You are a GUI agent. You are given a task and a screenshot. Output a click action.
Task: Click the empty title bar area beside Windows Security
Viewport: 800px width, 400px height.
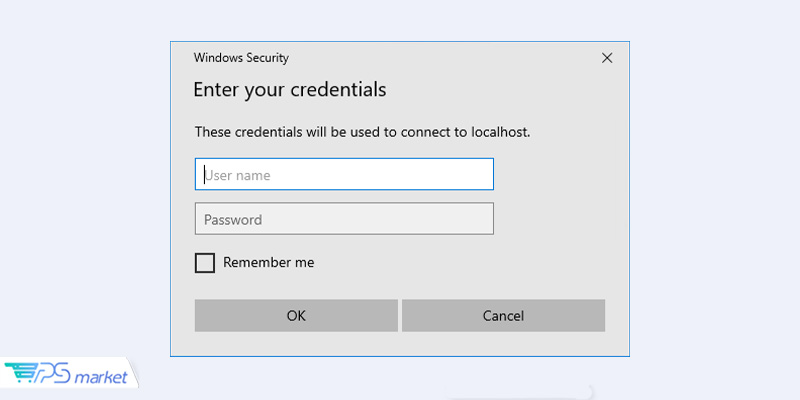coord(444,58)
